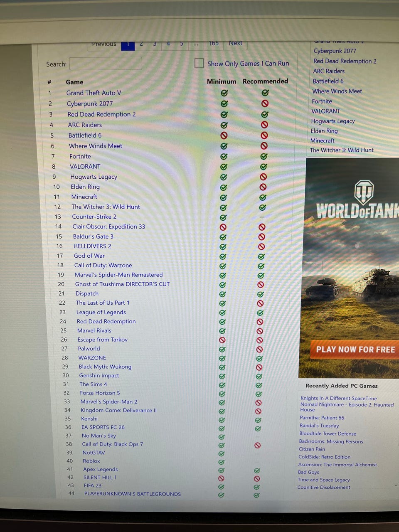
Task: Open PLAYERUNKNOWN'S BATTLEGROUNDS link
Action: coord(132,494)
